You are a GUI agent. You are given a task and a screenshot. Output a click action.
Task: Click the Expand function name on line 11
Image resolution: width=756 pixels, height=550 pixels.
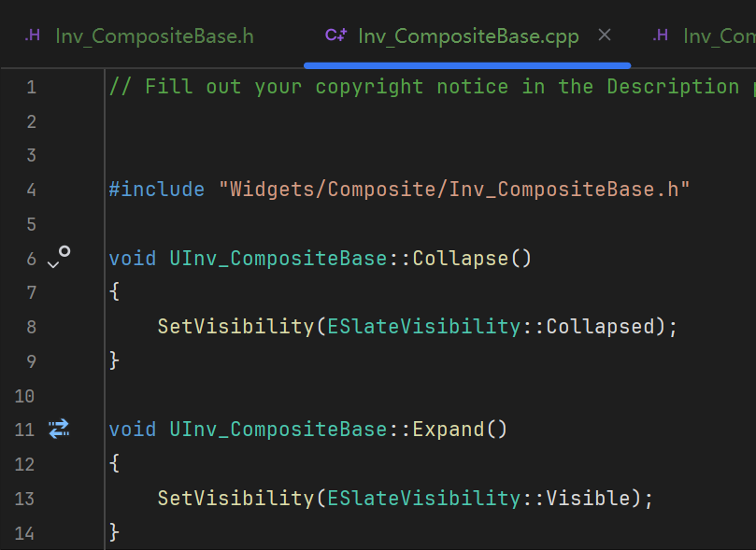point(449,430)
